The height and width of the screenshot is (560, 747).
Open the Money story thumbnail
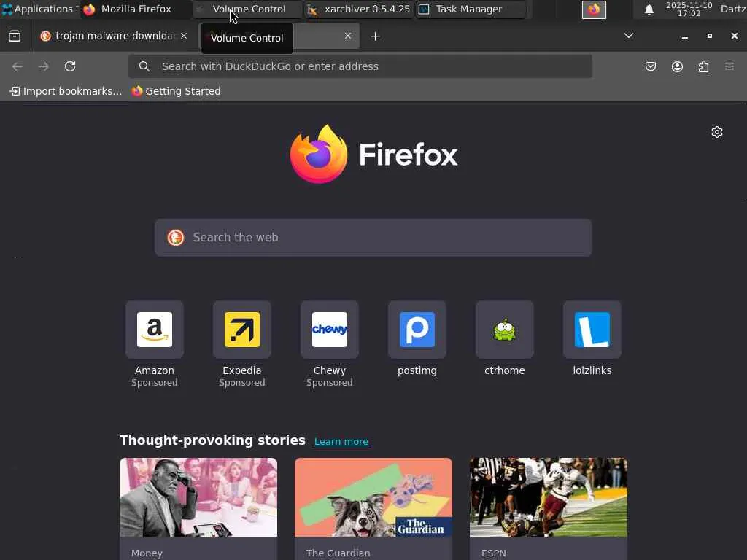click(198, 497)
